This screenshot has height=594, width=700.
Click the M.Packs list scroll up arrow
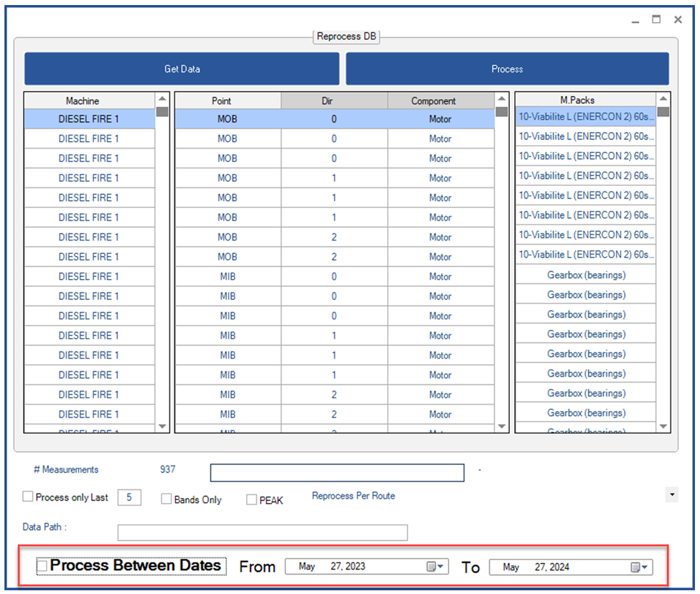click(663, 98)
